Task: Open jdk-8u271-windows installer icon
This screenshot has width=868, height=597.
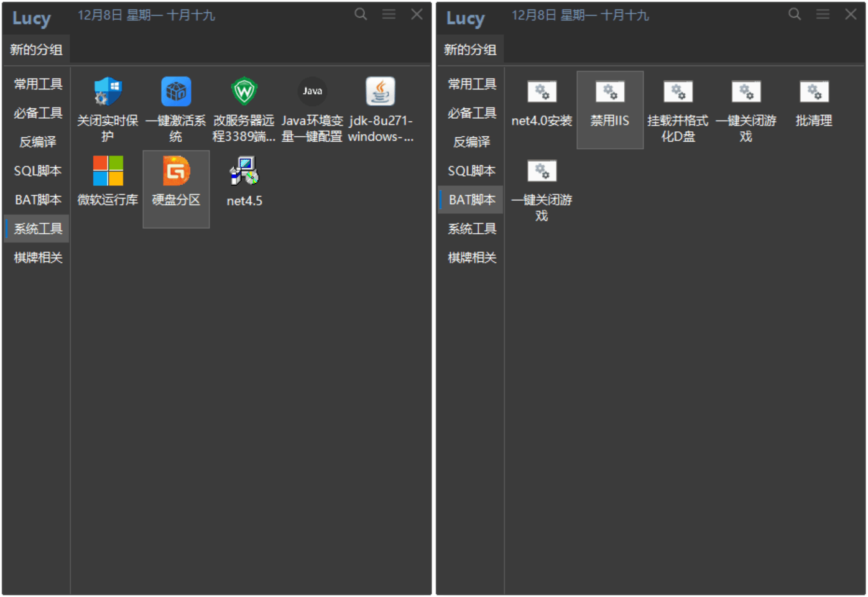Action: coord(381,92)
